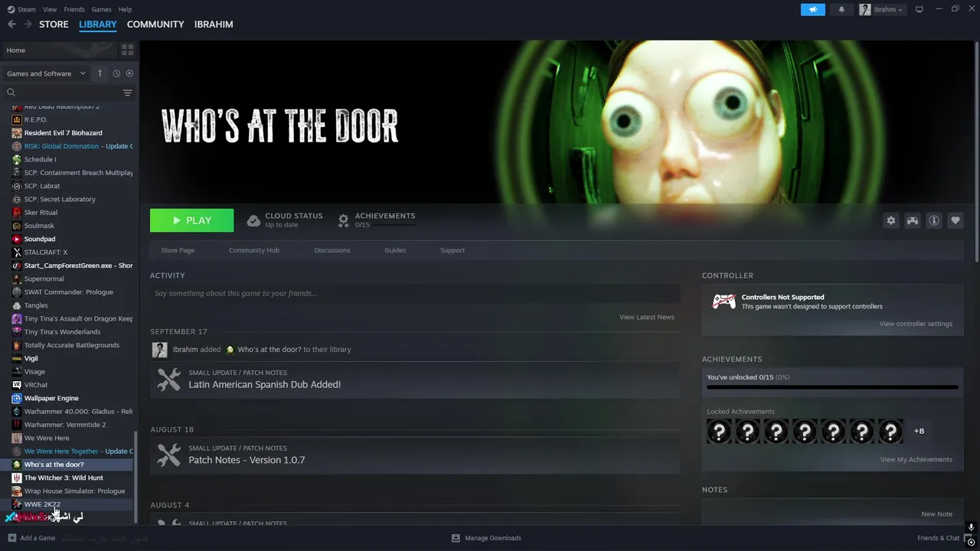
Task: Select The Witcher 3: Wild Hunt
Action: 67,478
